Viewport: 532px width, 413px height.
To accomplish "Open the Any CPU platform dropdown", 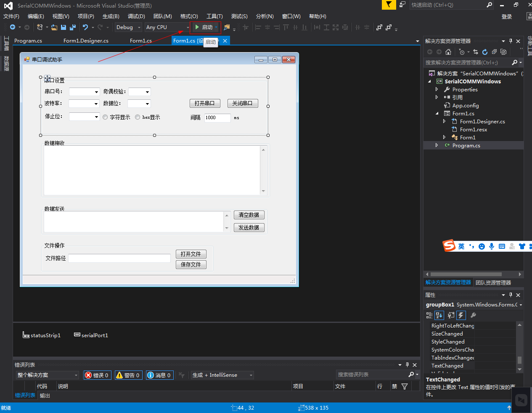I will coord(168,27).
